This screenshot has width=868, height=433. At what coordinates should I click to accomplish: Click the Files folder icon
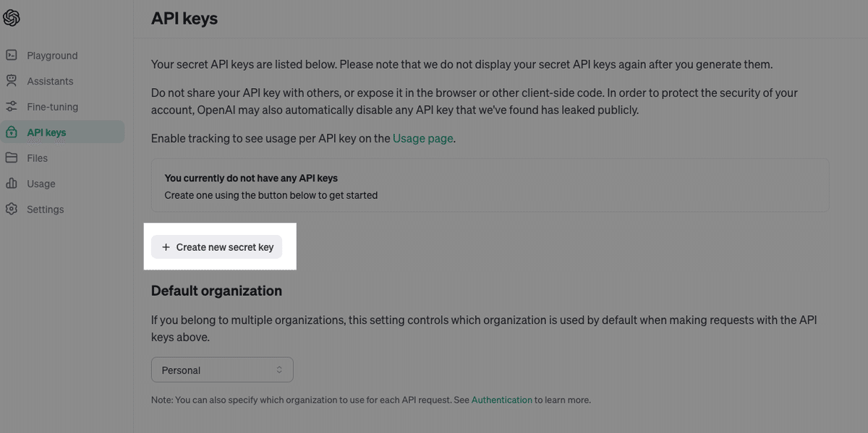[12, 158]
